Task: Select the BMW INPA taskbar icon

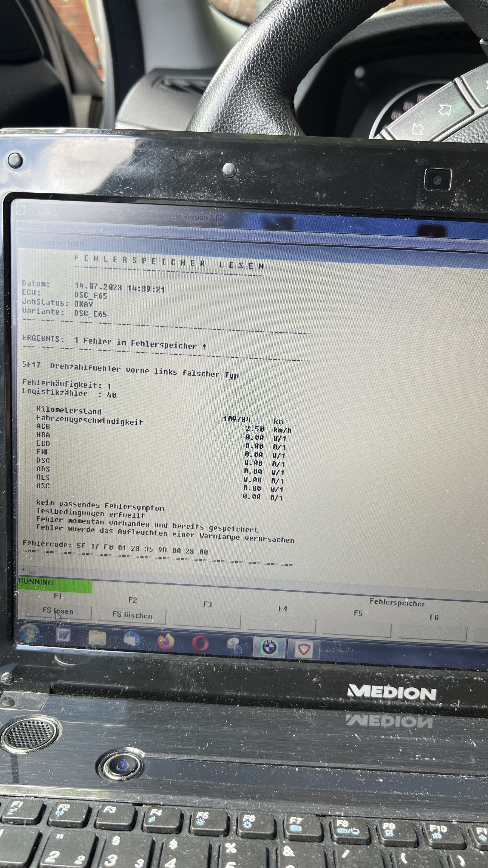Action: click(269, 647)
